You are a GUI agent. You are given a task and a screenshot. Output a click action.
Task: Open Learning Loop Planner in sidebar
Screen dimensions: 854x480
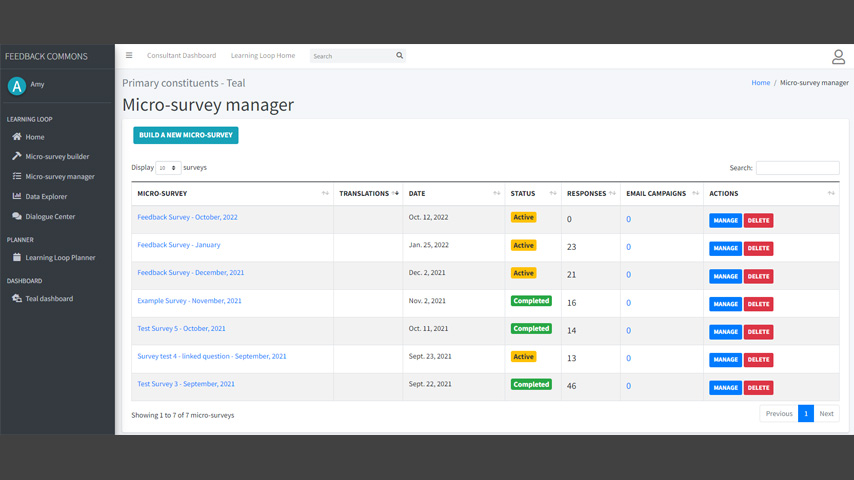click(60, 257)
